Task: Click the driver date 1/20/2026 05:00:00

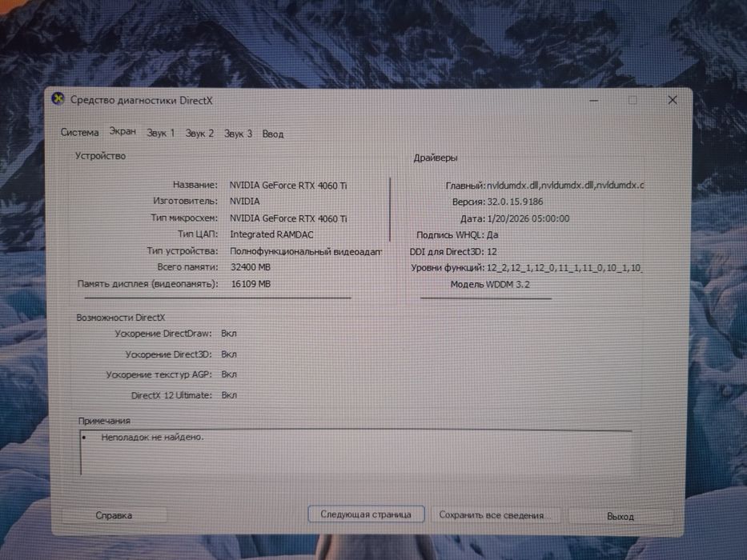Action: coord(528,218)
